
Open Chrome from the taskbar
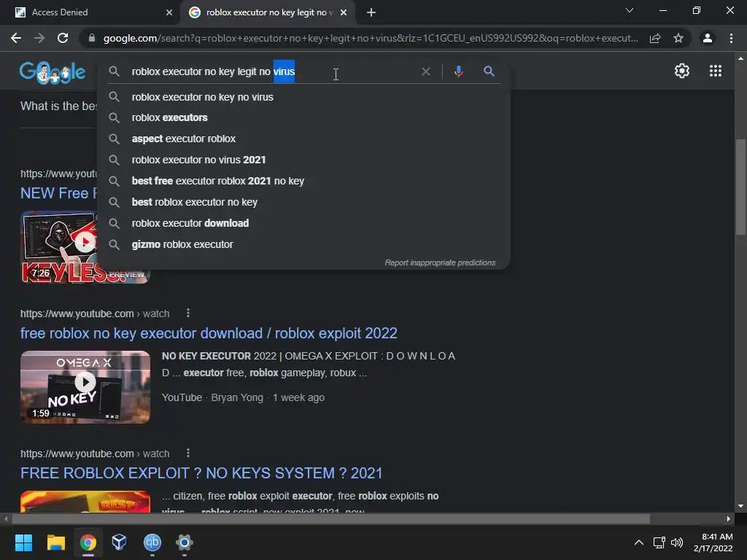tap(88, 542)
